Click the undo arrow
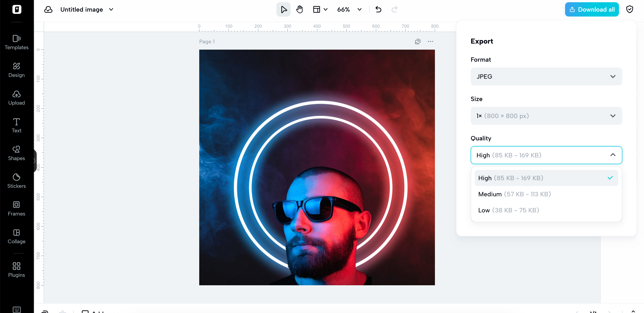The image size is (644, 313). 378,9
